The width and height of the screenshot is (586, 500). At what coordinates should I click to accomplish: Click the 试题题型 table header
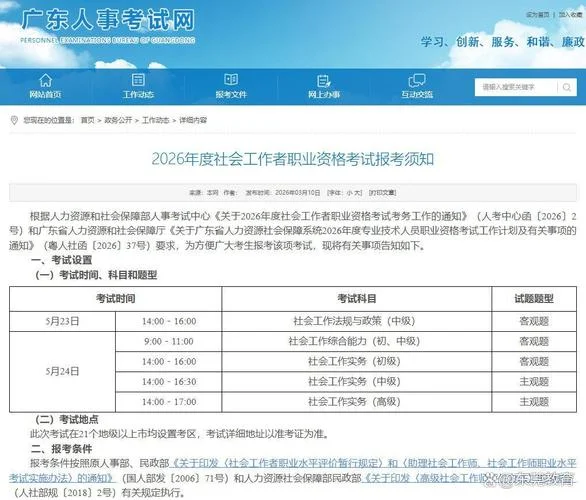[534, 299]
